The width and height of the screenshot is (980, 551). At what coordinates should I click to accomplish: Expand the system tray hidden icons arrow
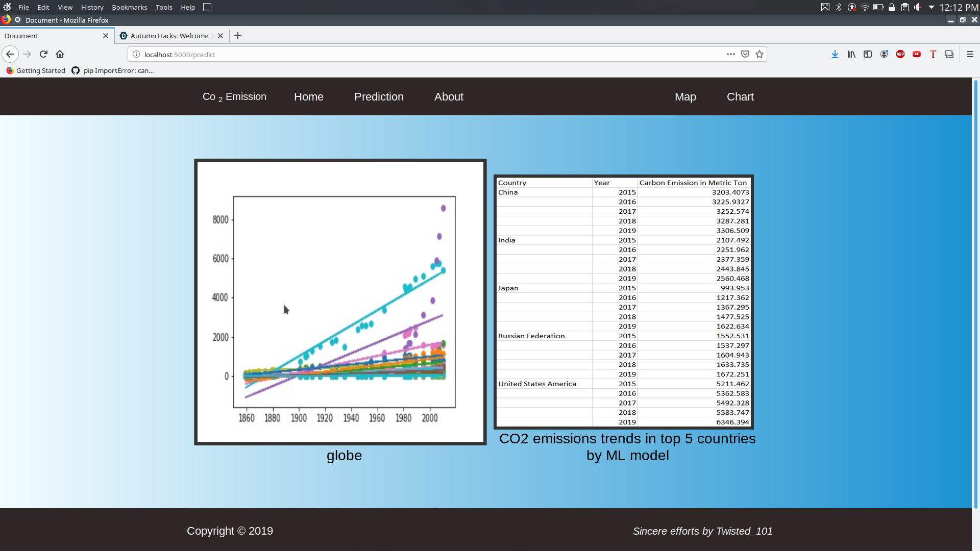932,7
